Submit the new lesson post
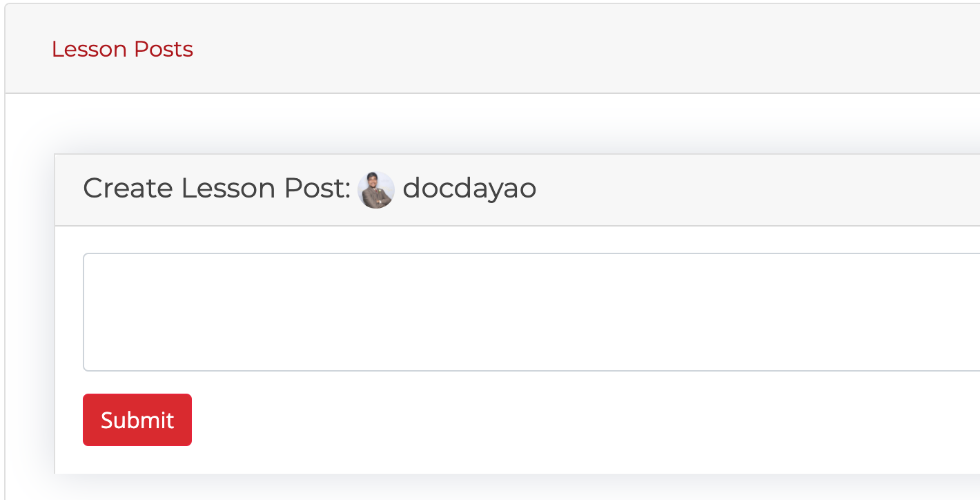 [x=137, y=420]
